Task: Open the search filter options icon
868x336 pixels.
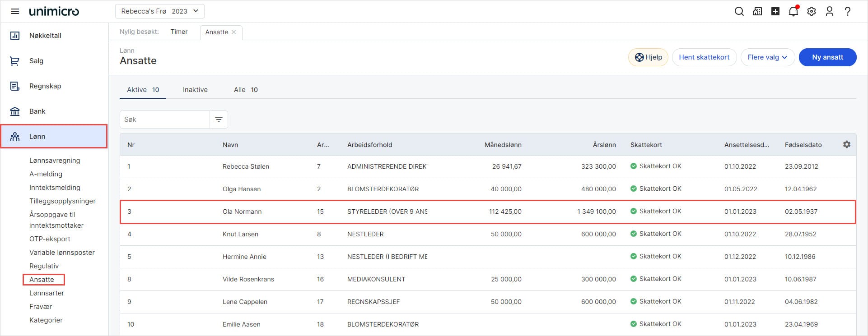Action: tap(219, 120)
